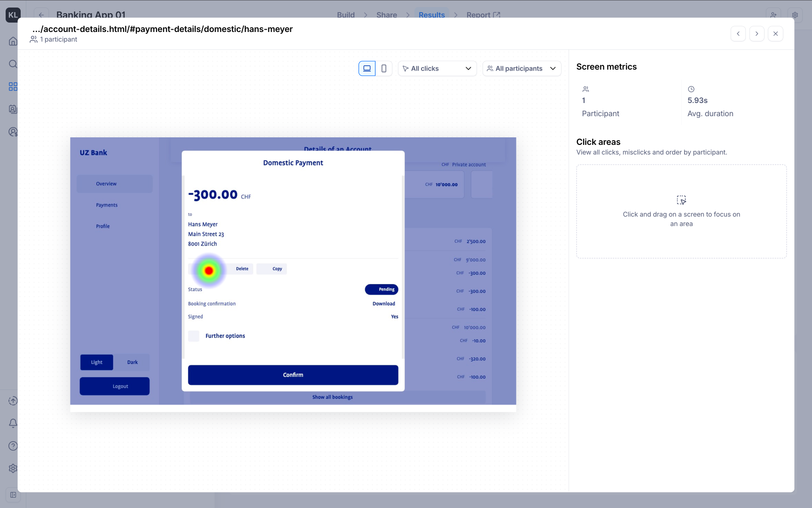Toggle the sidebar collapse icon at bottom

click(13, 495)
